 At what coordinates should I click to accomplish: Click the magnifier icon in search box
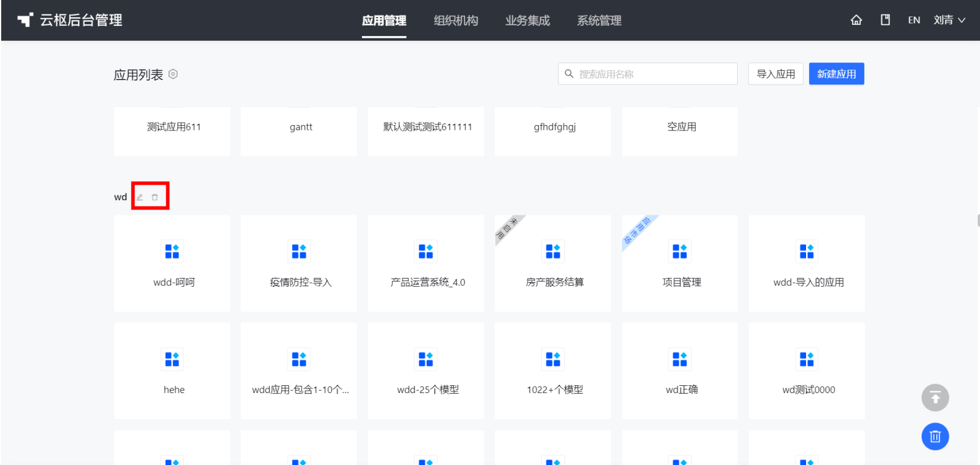[569, 74]
